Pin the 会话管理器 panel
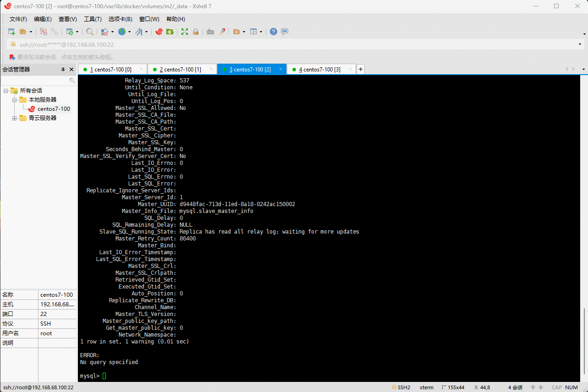 click(x=63, y=70)
